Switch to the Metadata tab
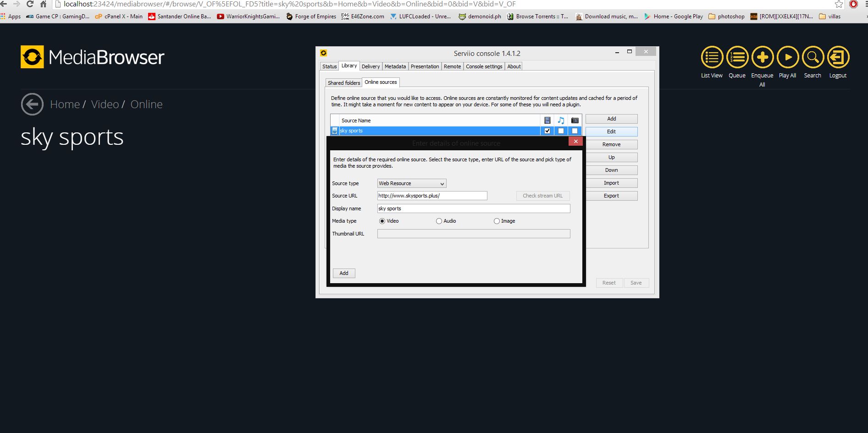 coord(395,66)
